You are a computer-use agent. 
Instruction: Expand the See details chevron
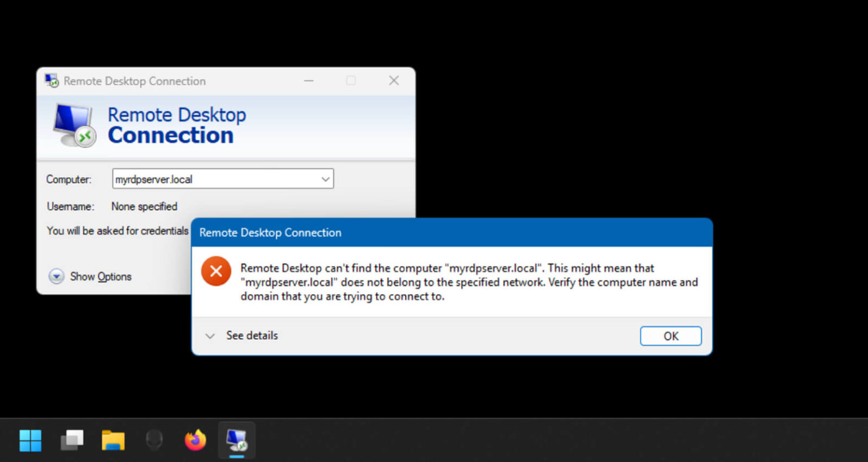point(210,336)
